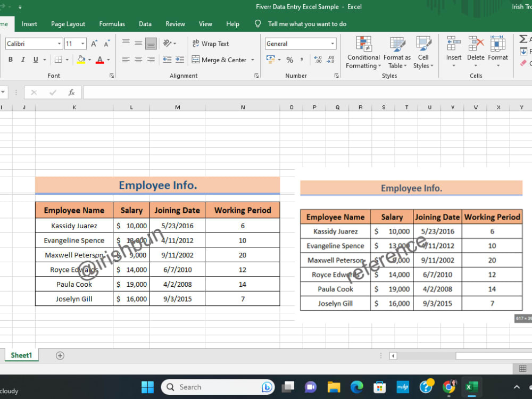Center text horizontally
This screenshot has height=399, width=532.
tap(138, 60)
